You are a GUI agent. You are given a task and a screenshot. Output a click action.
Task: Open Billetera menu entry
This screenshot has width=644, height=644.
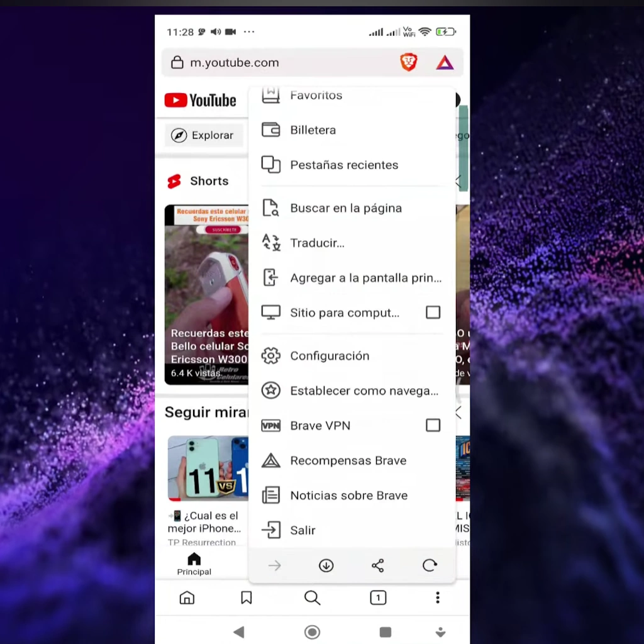click(x=352, y=130)
